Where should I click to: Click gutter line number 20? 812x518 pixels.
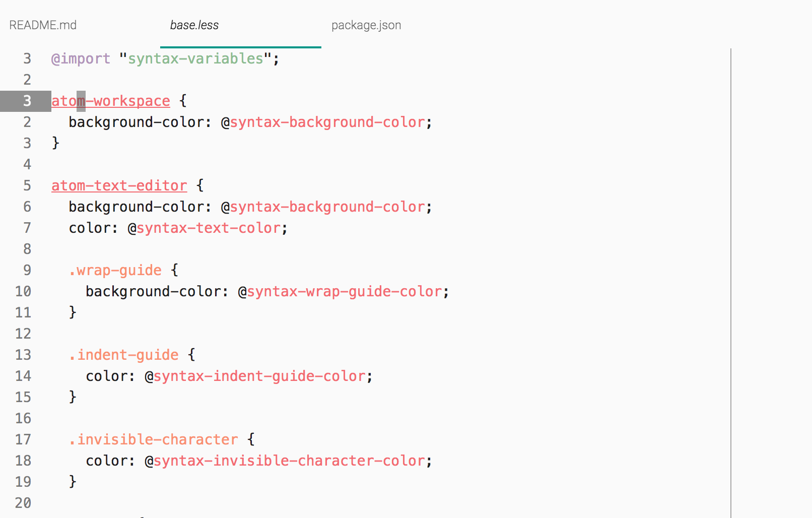tap(23, 503)
